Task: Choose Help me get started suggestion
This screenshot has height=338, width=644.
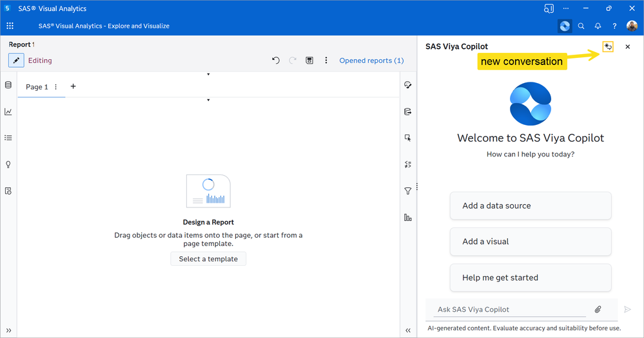Action: pos(531,277)
